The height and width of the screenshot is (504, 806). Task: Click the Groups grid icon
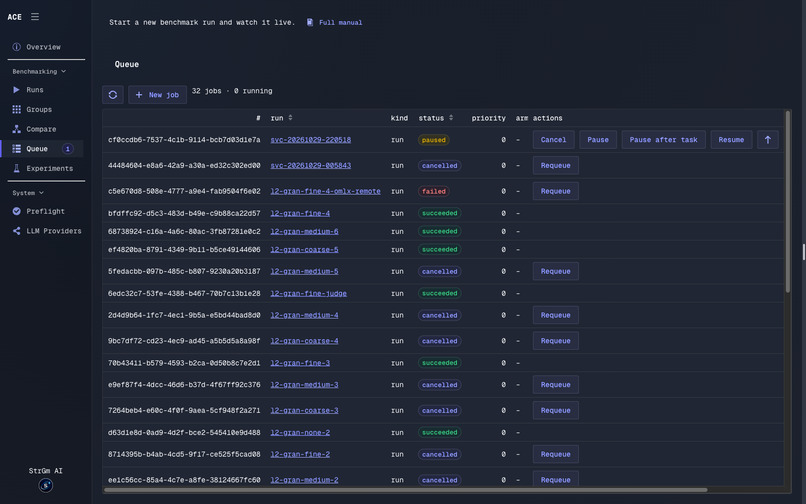tap(16, 109)
